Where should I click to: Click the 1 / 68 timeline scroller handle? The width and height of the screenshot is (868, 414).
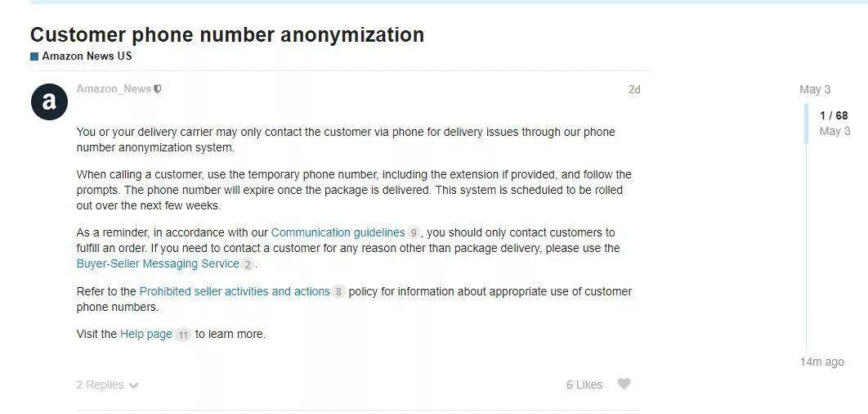click(834, 123)
